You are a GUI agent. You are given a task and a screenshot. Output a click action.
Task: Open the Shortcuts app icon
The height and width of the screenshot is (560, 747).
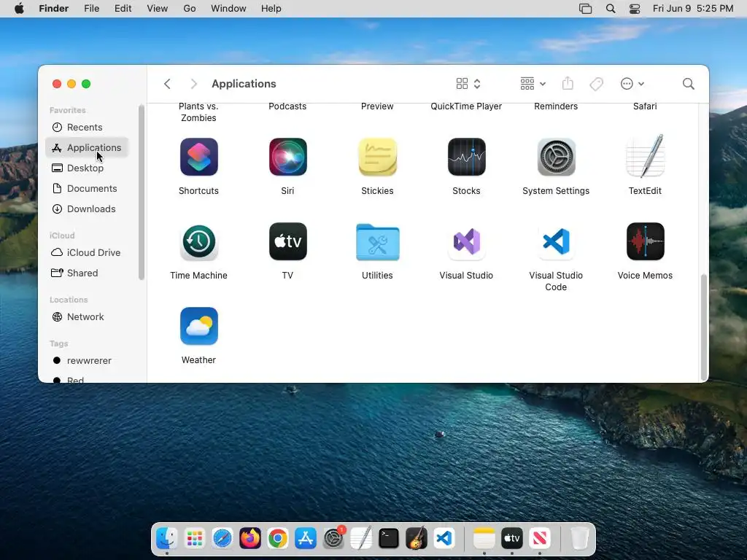click(198, 157)
